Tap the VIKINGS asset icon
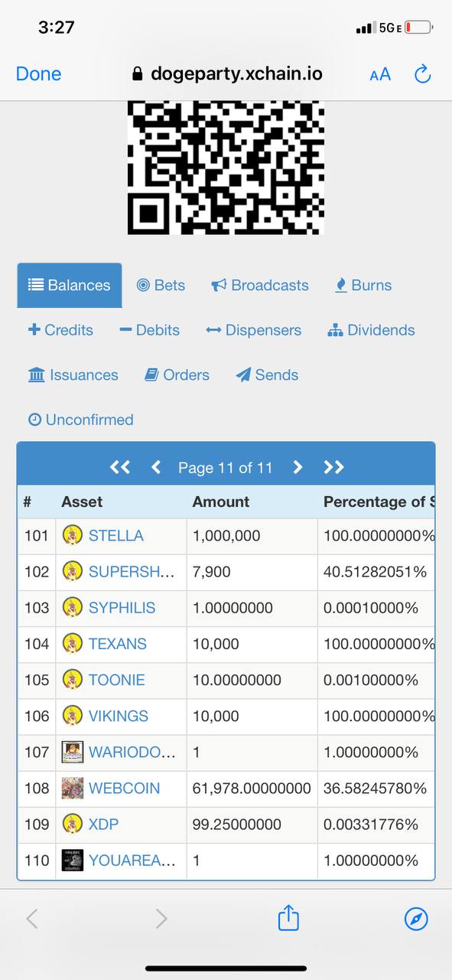The width and height of the screenshot is (452, 980). pos(73,716)
